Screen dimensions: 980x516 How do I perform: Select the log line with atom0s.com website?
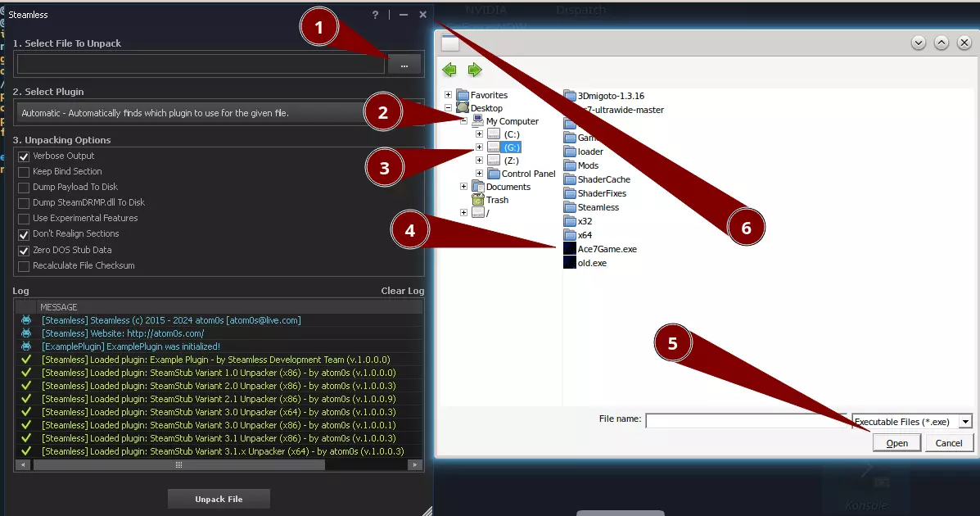point(219,333)
